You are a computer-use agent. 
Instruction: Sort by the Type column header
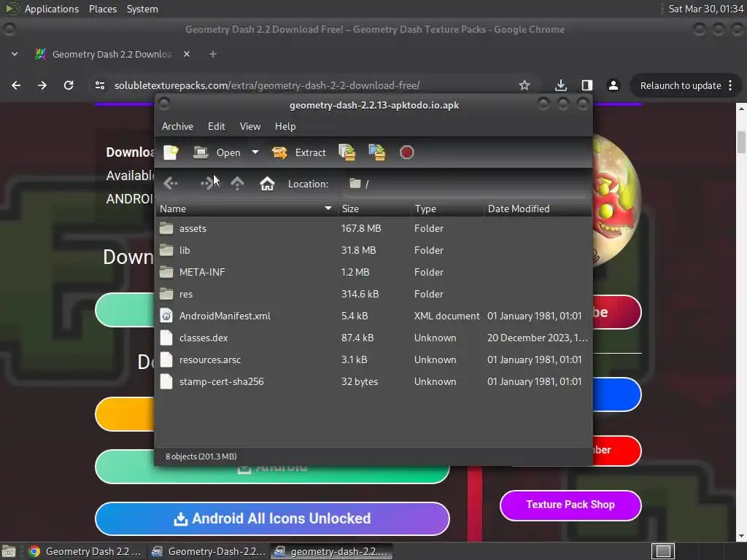pyautogui.click(x=448, y=209)
